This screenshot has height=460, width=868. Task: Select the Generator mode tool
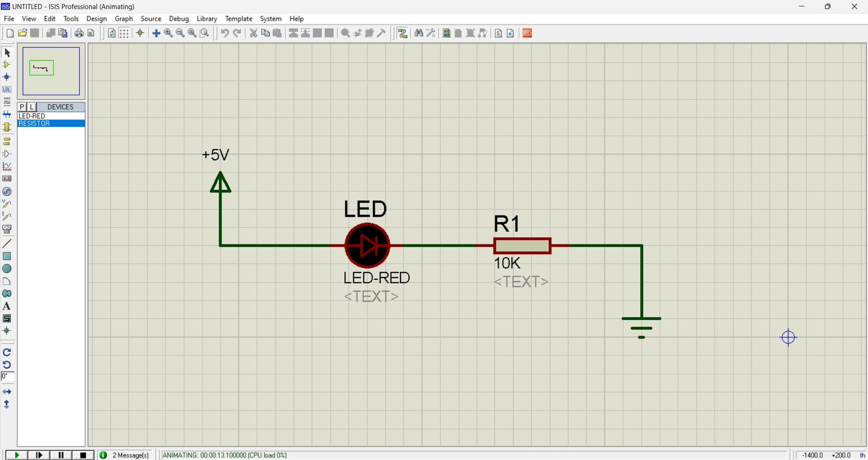[7, 192]
